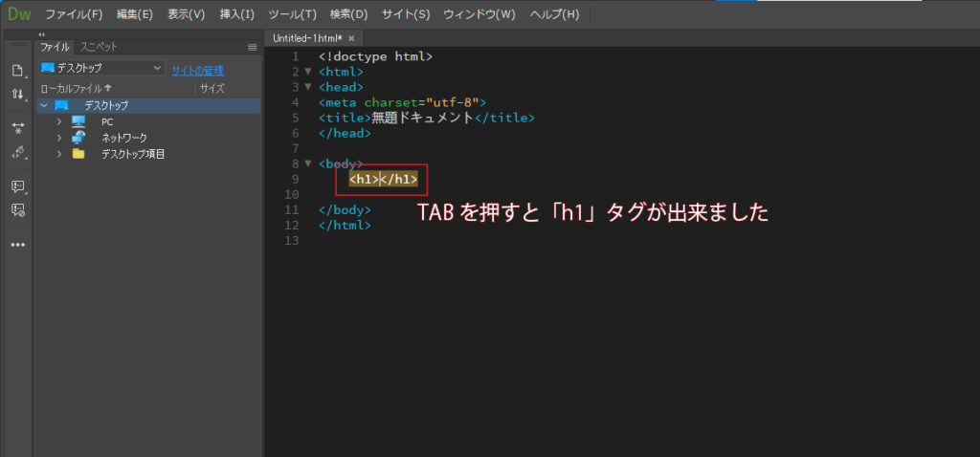The height and width of the screenshot is (457, 980).
Task: Open File Management up-down arrows icon
Action: (17, 95)
